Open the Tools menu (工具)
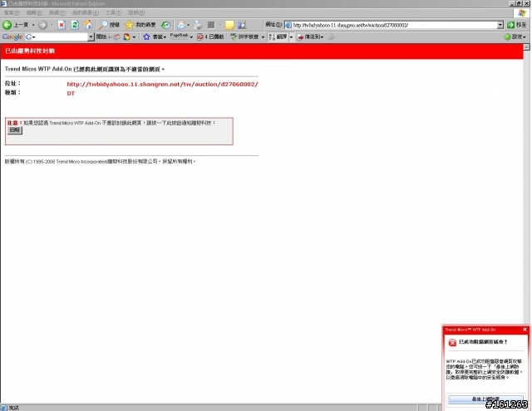Screen dimensions: 532x411 113,13
